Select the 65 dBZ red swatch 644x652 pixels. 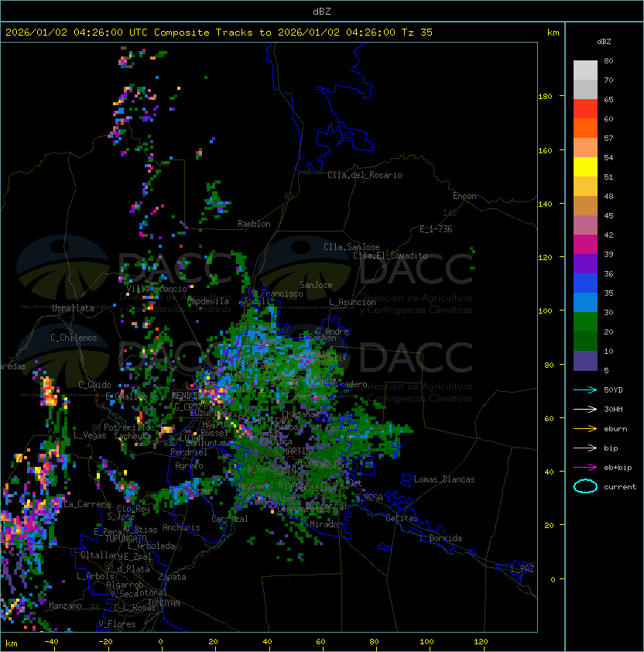pyautogui.click(x=585, y=109)
